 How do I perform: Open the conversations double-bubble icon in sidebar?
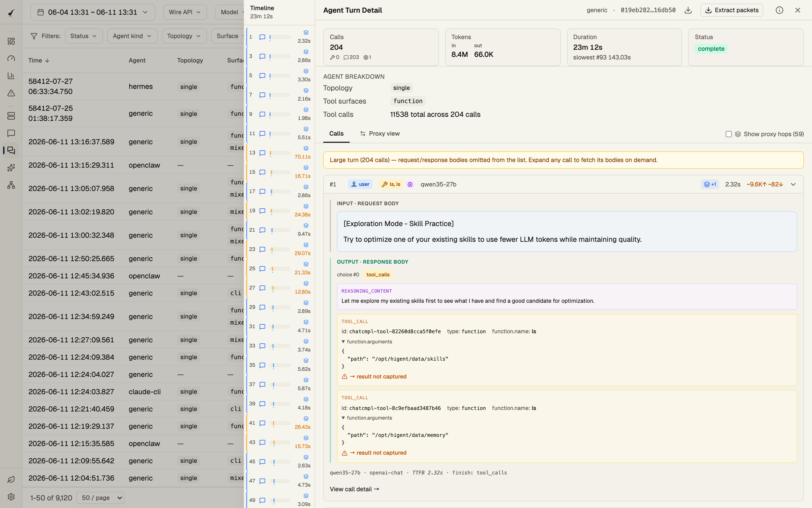pyautogui.click(x=11, y=150)
